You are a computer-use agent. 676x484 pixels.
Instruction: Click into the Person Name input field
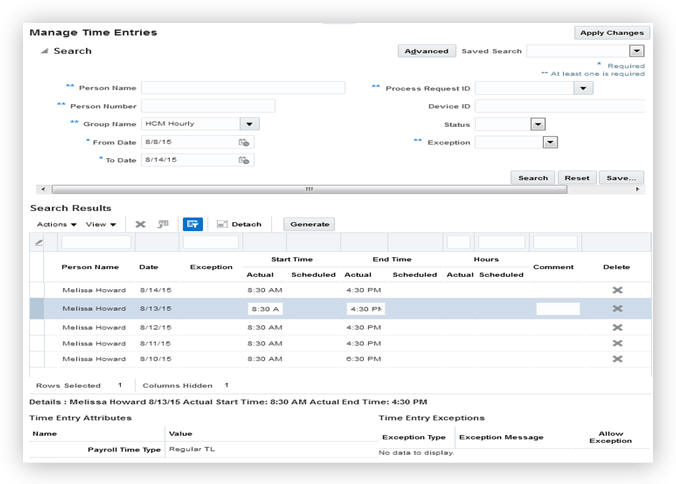coord(243,88)
